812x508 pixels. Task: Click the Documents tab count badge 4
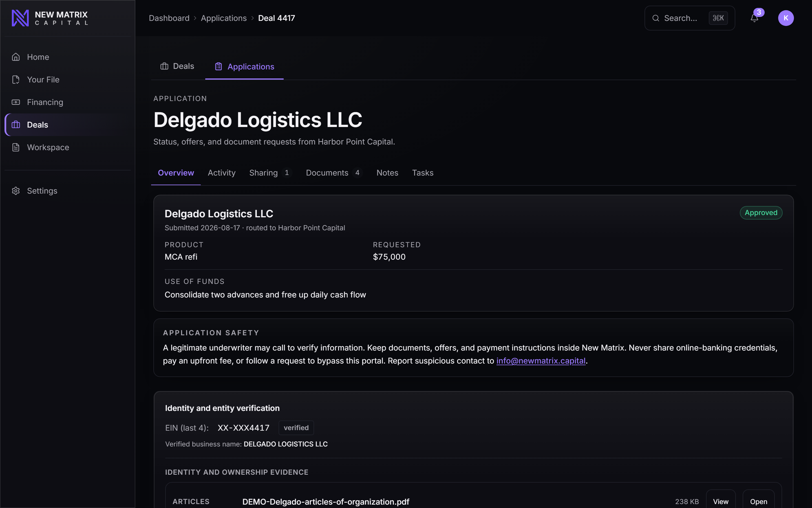click(357, 173)
